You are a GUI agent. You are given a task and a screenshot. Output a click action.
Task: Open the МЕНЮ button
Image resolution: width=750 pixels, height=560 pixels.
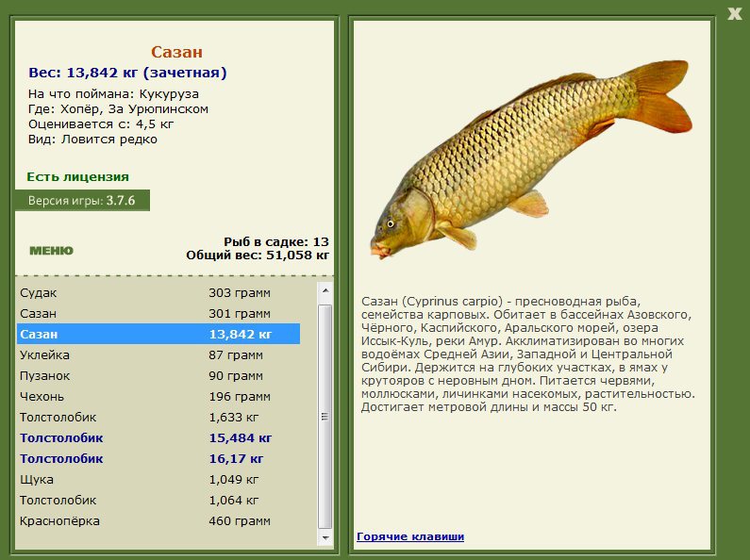51,251
